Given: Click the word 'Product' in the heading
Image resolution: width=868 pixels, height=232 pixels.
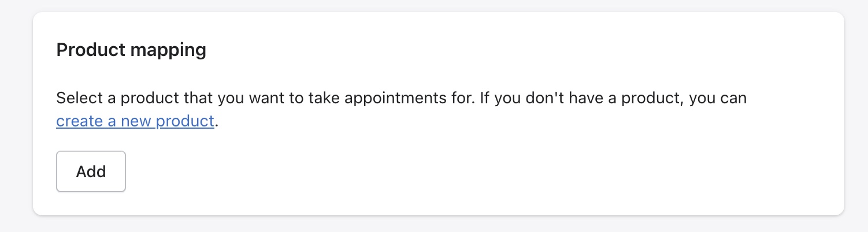Looking at the screenshot, I should (x=91, y=50).
